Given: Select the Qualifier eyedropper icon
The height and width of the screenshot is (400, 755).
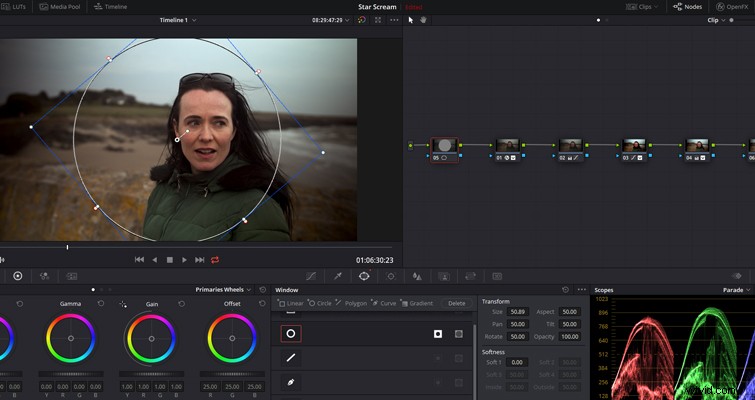Looking at the screenshot, I should (x=338, y=276).
